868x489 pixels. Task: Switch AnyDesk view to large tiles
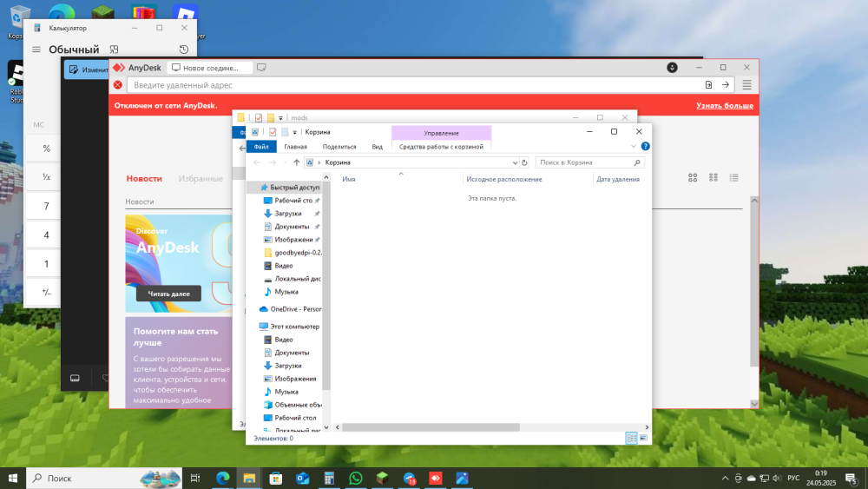click(693, 178)
